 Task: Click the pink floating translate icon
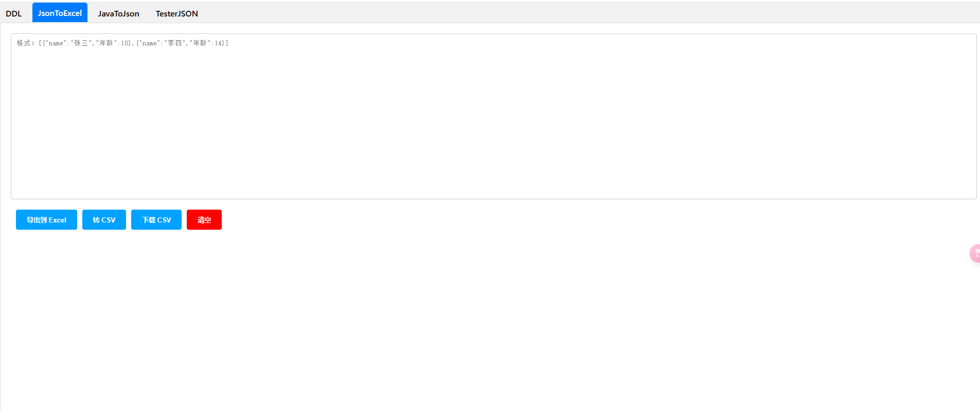(975, 253)
